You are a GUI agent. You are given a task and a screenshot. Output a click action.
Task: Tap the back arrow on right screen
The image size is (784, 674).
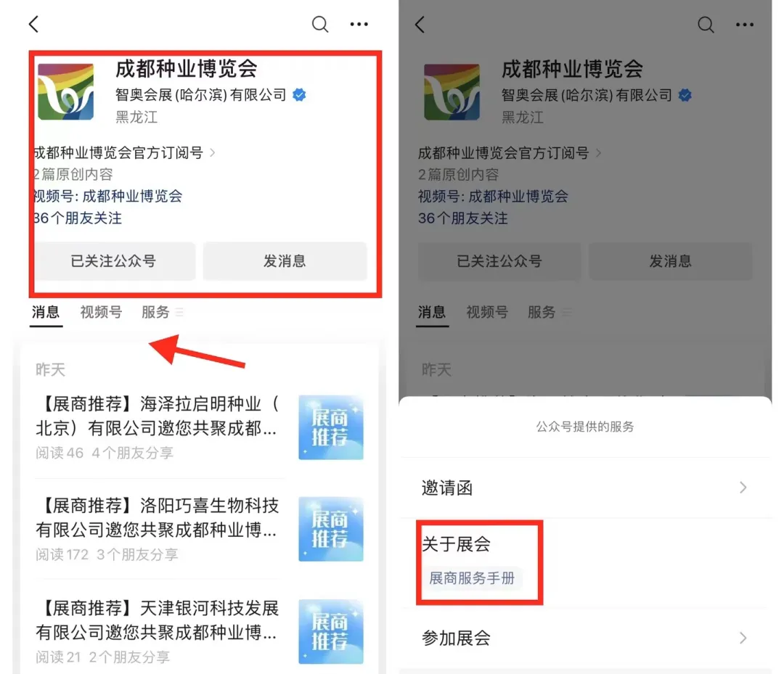420,24
